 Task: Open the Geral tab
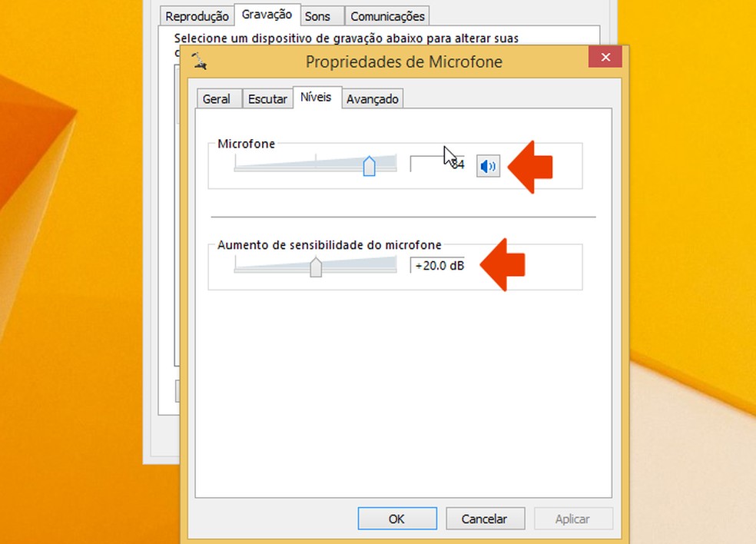(x=217, y=99)
